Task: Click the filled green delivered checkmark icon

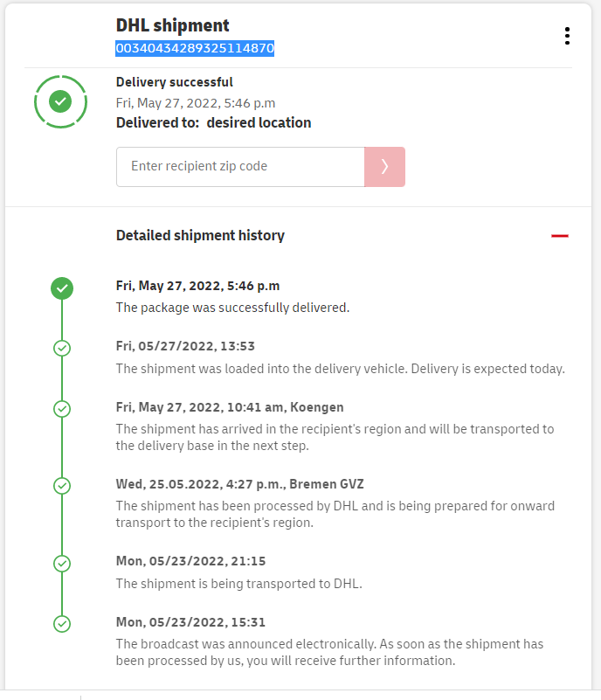Action: click(62, 288)
